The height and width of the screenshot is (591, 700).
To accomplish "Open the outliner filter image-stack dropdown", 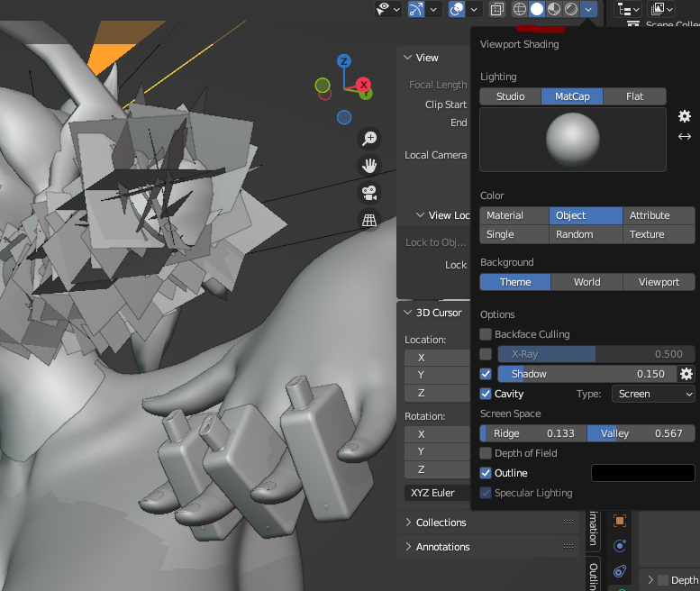I will 661,9.
